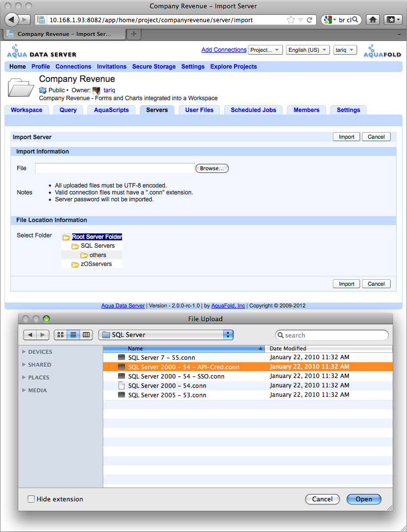Open the browser home page icon
This screenshot has width=407, height=532.
[373, 20]
